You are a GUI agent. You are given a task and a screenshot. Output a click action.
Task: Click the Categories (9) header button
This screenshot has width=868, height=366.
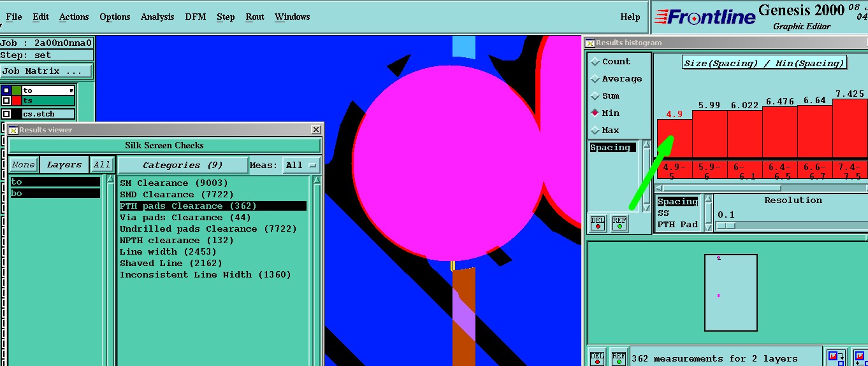pyautogui.click(x=183, y=165)
